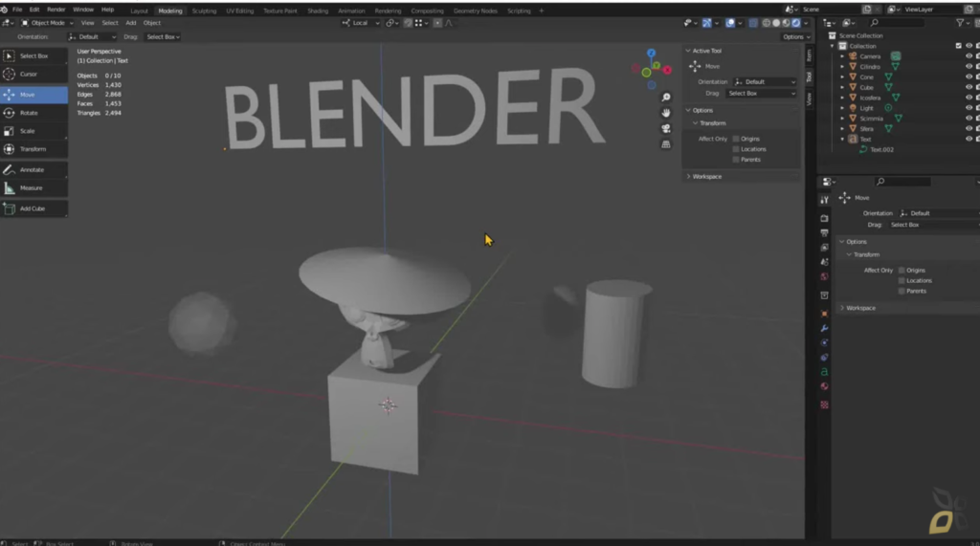This screenshot has height=546, width=980.
Task: Toggle visibility of Light in outliner
Action: (969, 108)
